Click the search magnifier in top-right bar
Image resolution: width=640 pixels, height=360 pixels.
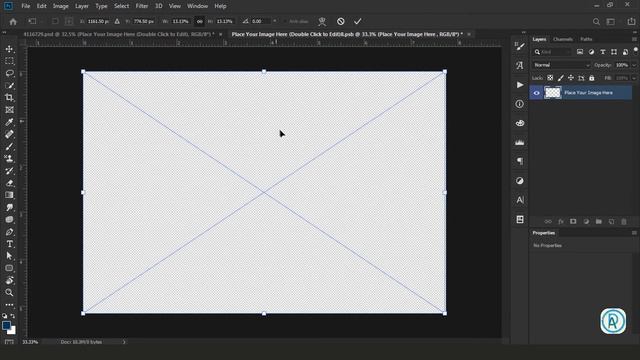click(596, 22)
